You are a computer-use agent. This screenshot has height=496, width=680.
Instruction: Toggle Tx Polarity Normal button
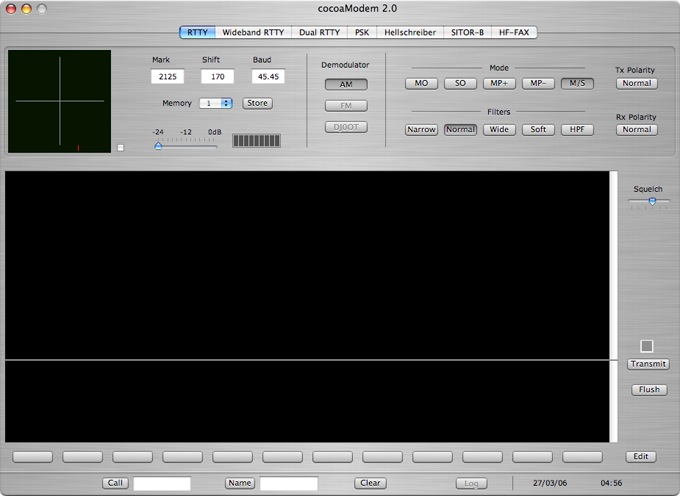coord(637,83)
